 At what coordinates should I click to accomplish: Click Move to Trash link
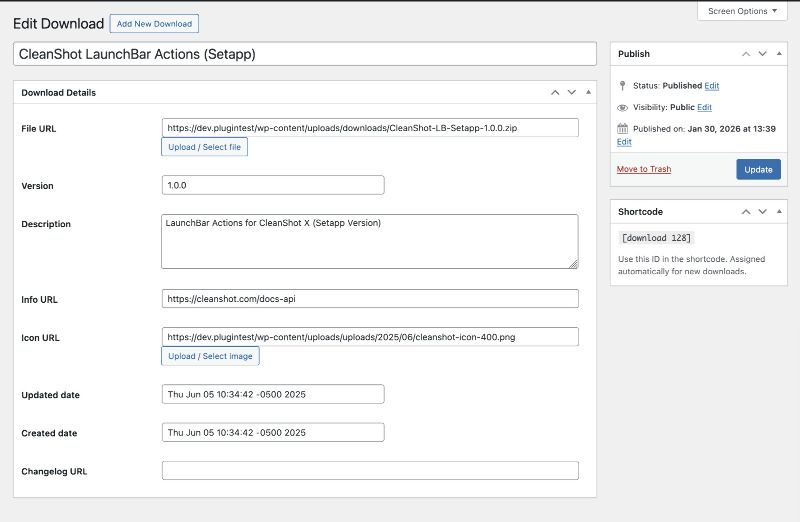pos(644,169)
